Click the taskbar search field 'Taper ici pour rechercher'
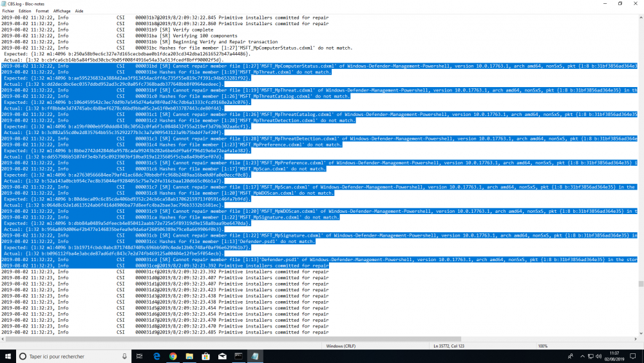The image size is (644, 363). (x=74, y=357)
